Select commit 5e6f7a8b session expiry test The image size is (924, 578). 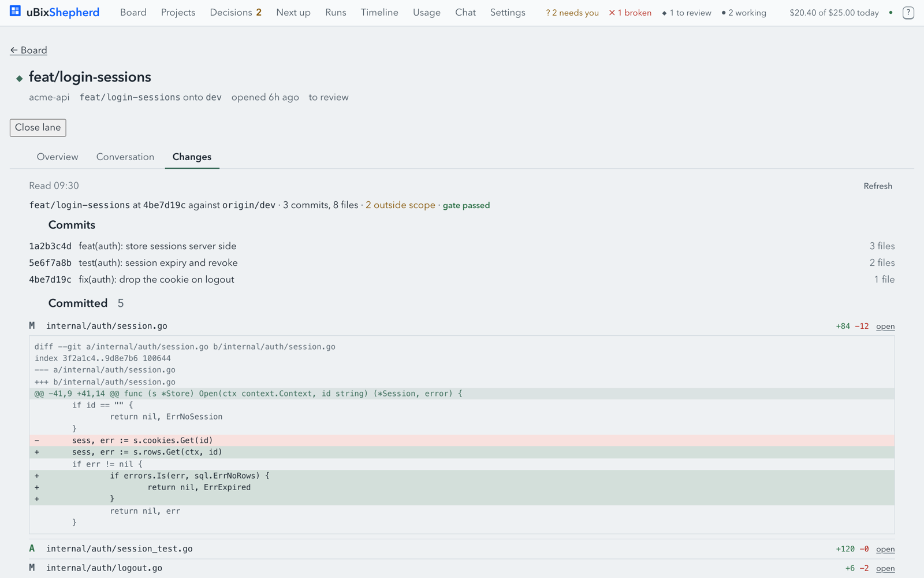(462, 263)
